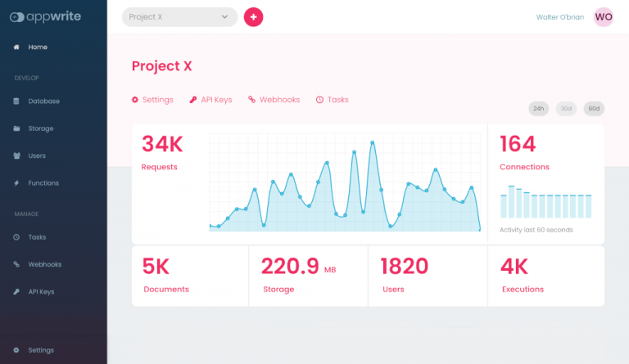This screenshot has height=364, width=629.
Task: Open Users using the people icon
Action: click(x=16, y=155)
